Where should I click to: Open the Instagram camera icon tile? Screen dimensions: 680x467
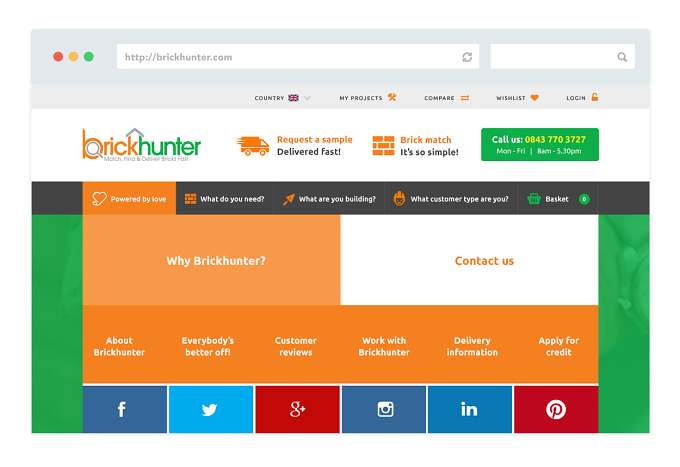384,409
